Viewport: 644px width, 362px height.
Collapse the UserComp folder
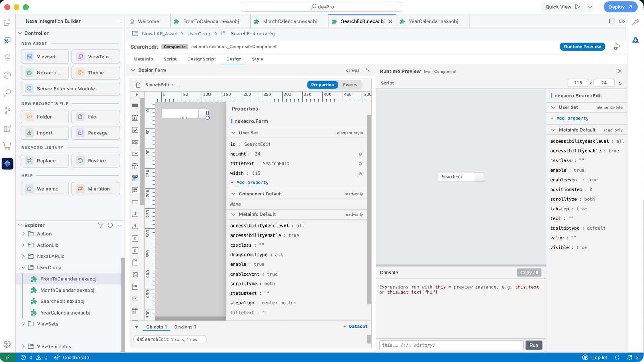[x=23, y=267]
